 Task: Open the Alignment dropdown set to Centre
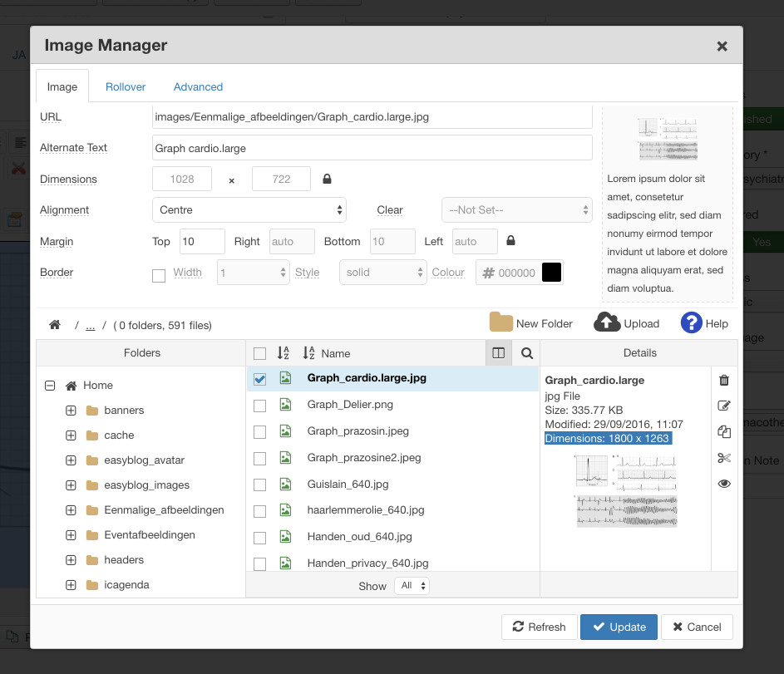249,210
